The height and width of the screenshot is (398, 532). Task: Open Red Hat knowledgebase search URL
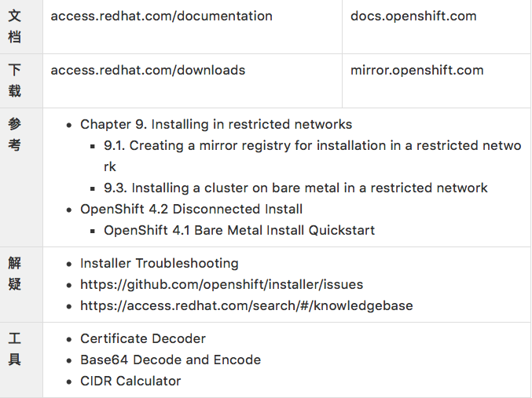tap(246, 306)
